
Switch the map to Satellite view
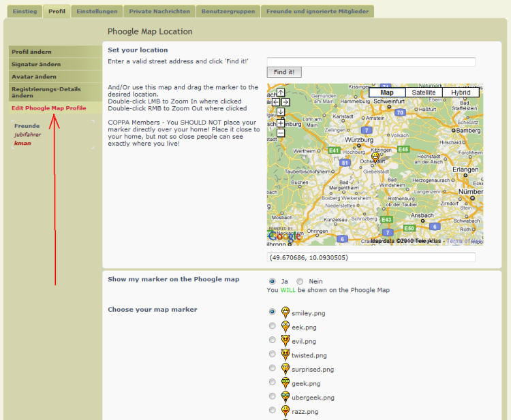coord(423,93)
